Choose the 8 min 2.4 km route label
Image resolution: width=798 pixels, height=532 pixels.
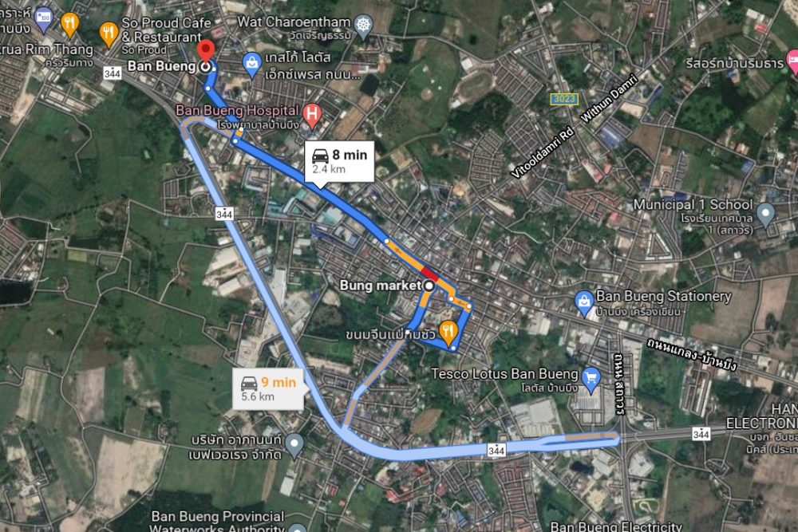click(339, 162)
